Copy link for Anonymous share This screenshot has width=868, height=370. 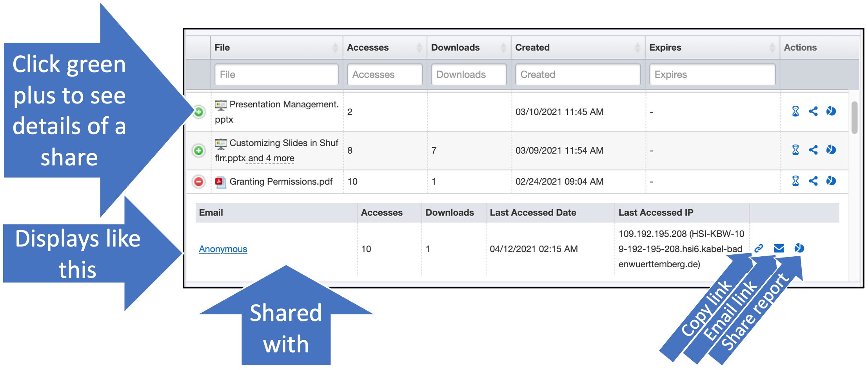tap(759, 248)
